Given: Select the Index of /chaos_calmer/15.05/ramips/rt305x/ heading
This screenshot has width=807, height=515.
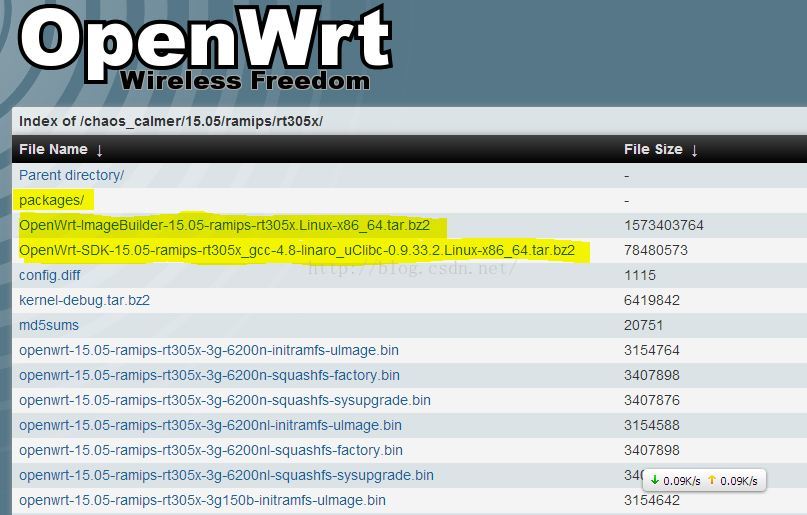Looking at the screenshot, I should point(171,121).
